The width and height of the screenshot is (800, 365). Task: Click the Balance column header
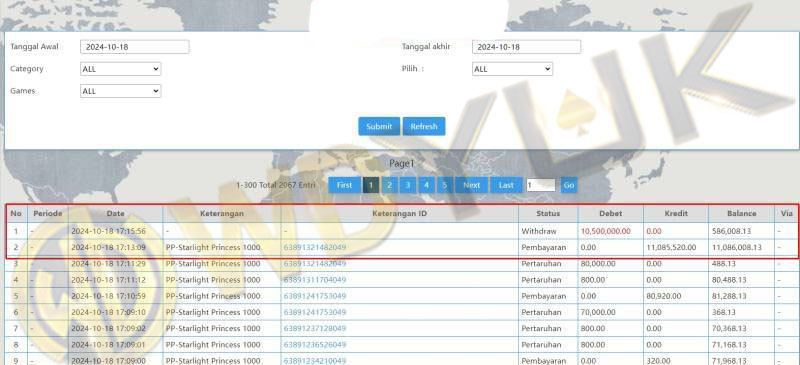tap(741, 214)
